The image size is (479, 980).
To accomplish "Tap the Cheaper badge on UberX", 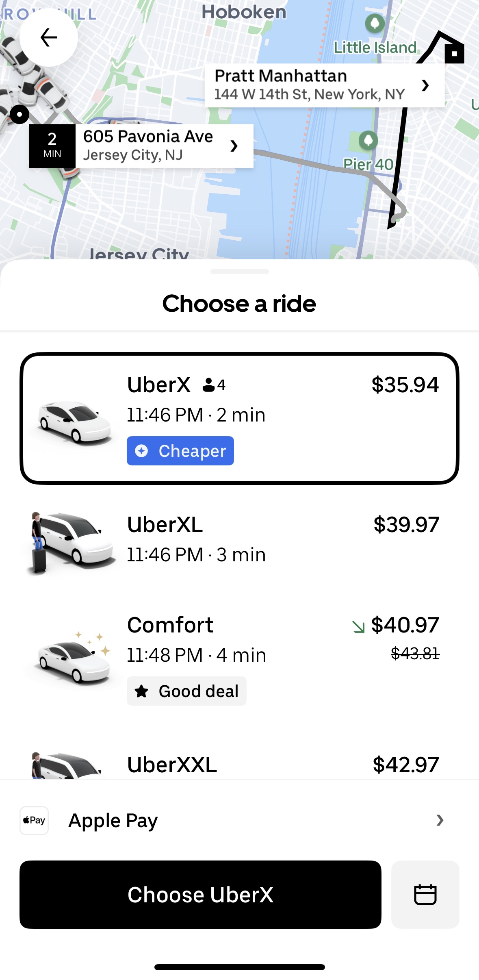I will click(180, 451).
